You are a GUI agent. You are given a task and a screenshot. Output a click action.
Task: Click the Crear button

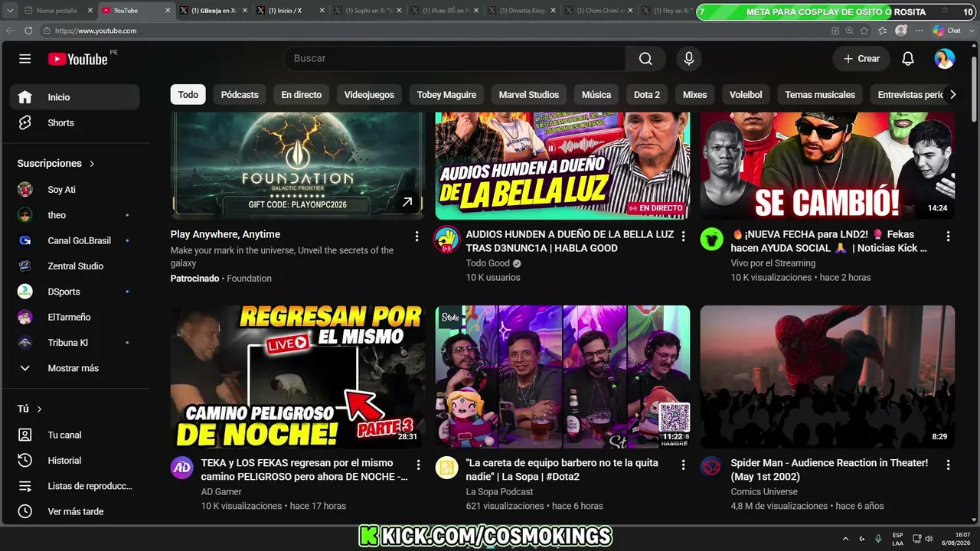861,59
